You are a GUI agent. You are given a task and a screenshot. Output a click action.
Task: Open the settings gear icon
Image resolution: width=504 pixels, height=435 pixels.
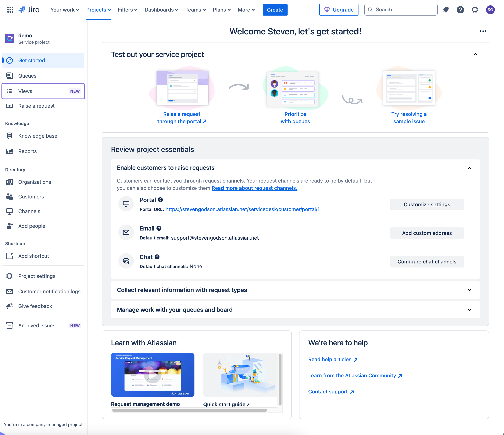coord(475,10)
